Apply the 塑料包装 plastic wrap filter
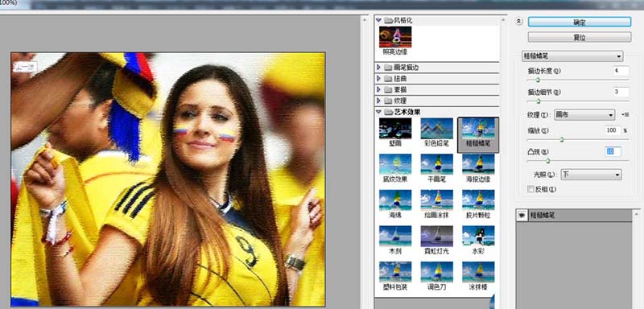Screen dimensions: 644x309 (395, 276)
